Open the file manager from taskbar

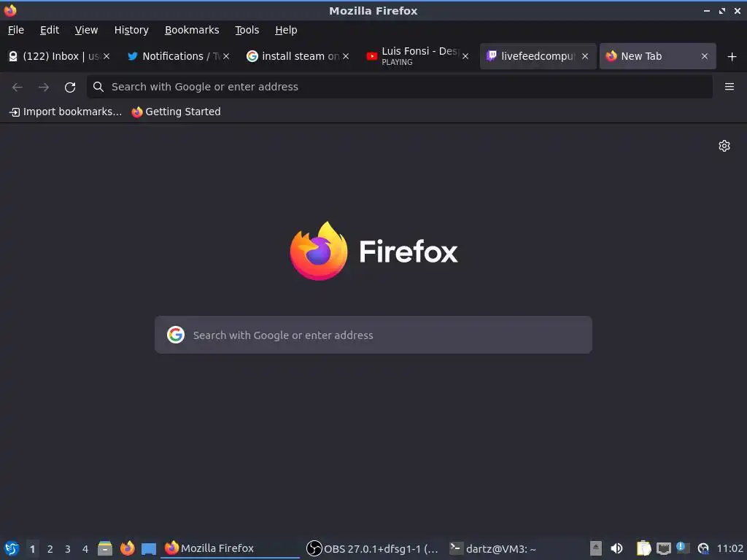click(105, 548)
